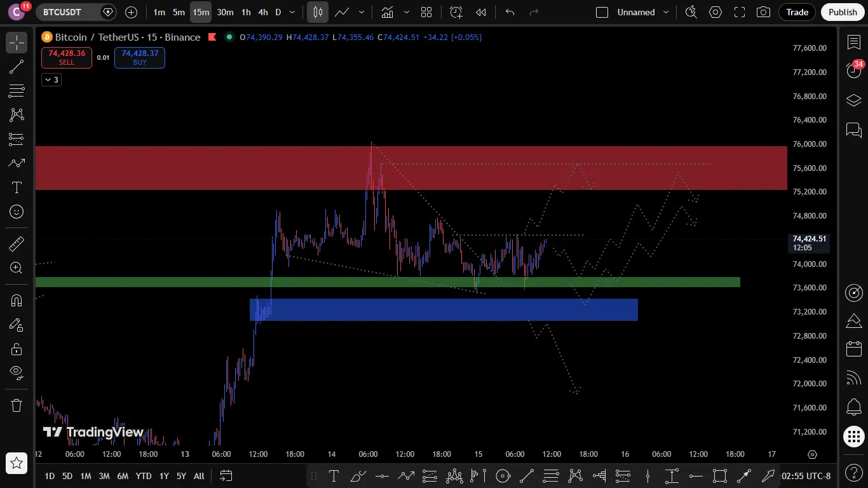This screenshot has width=868, height=488.
Task: Select candlestick chart type
Action: 318,12
